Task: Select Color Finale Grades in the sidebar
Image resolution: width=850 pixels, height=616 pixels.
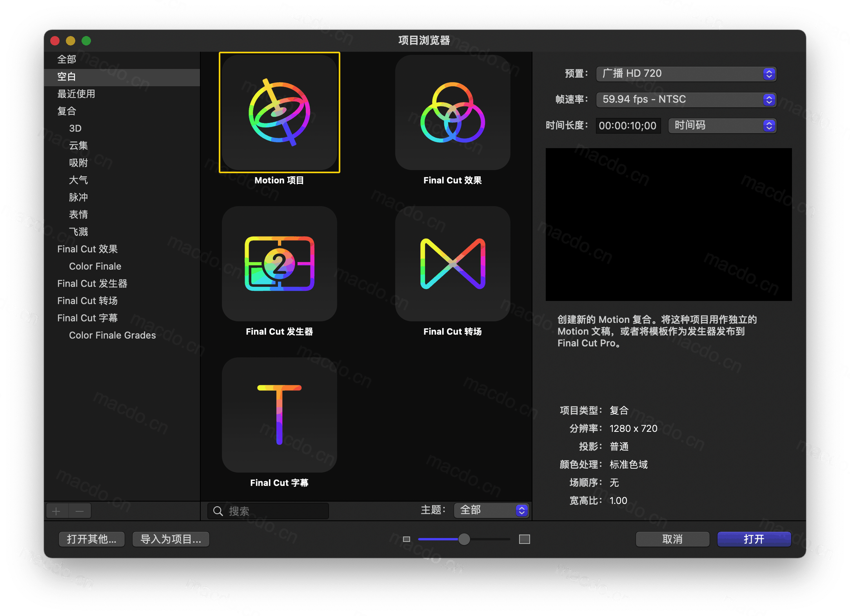Action: coord(122,335)
